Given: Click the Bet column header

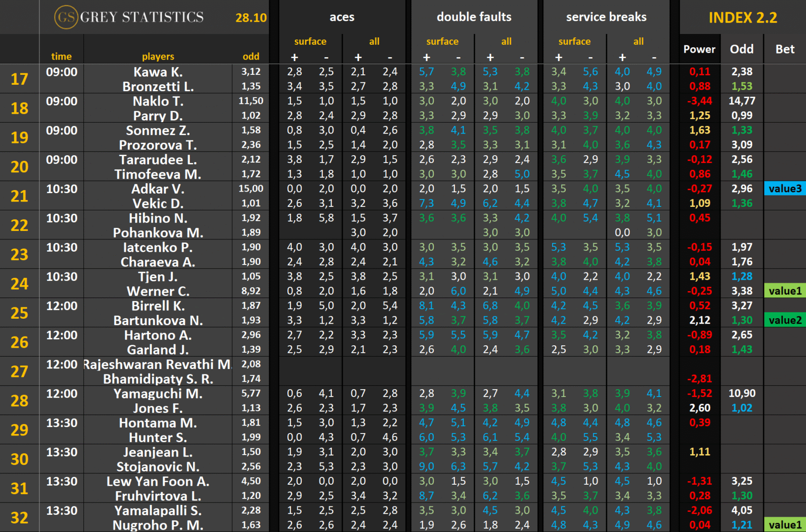Looking at the screenshot, I should (x=785, y=49).
